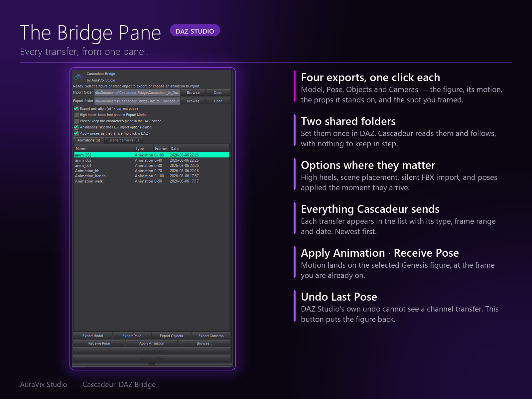Click the 'Ready. Select a figure' status text
The height and width of the screenshot is (399, 532).
[x=137, y=86]
